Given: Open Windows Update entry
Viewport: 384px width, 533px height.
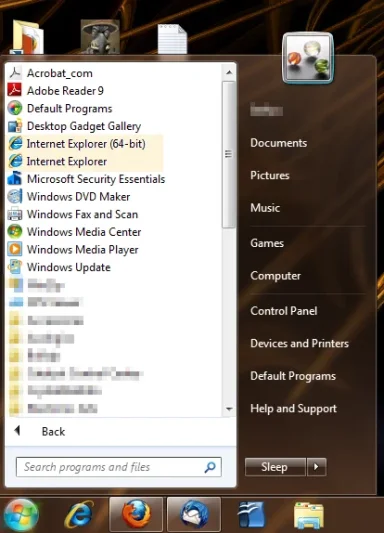Looking at the screenshot, I should click(x=69, y=268).
